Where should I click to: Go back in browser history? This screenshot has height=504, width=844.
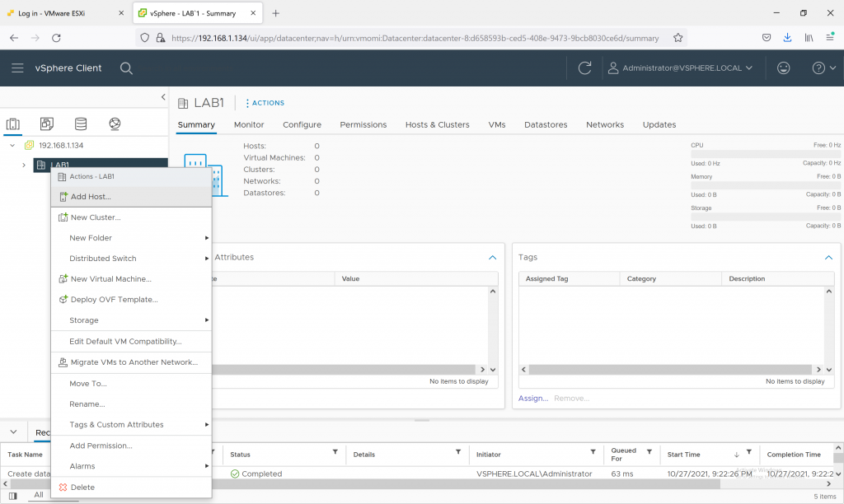(14, 38)
